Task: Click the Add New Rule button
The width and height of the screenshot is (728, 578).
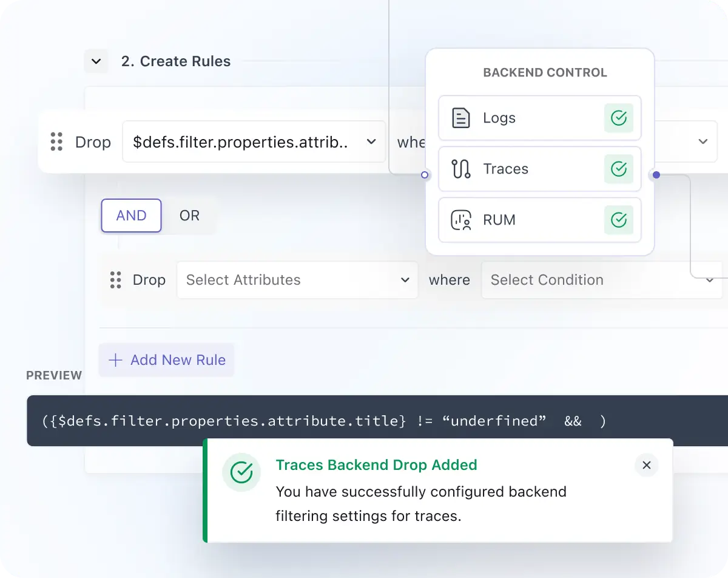Action: click(x=166, y=359)
